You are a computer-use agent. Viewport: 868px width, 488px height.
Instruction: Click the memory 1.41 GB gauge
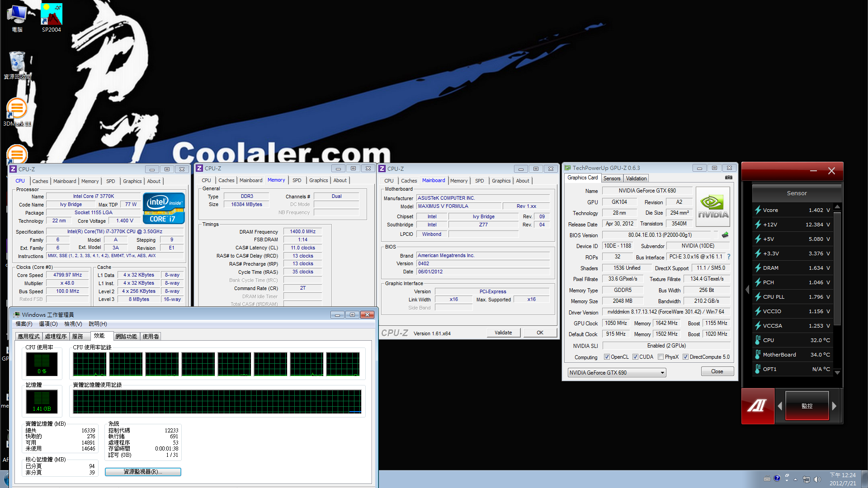(42, 402)
